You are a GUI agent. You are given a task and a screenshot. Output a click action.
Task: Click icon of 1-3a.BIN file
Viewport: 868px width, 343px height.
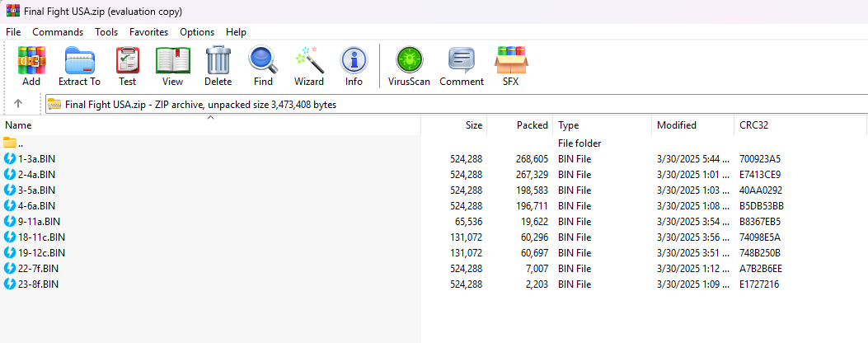click(x=9, y=159)
